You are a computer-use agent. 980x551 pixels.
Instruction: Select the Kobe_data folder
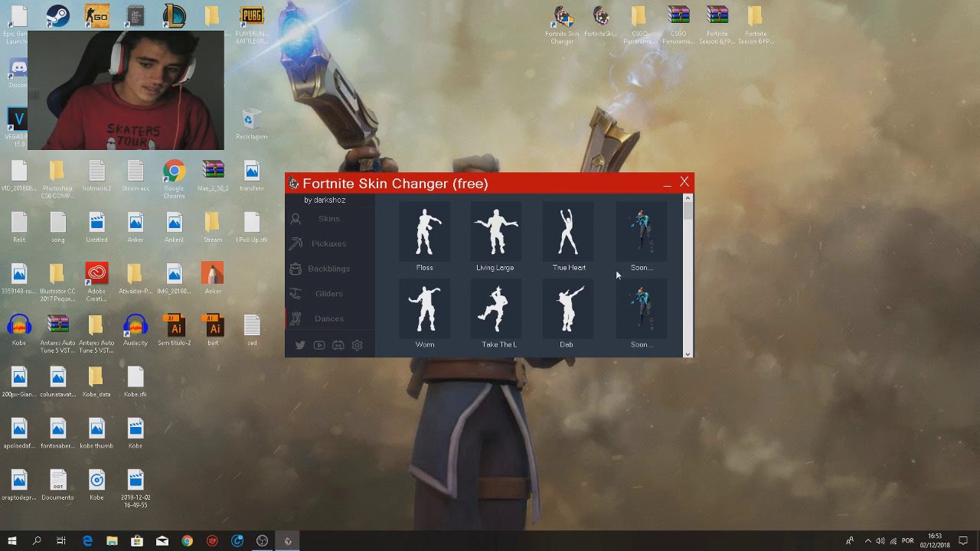tap(96, 381)
